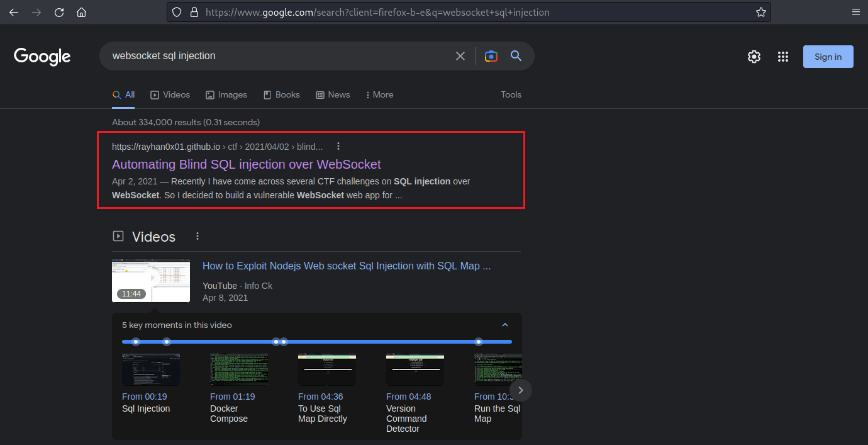868x445 pixels.
Task: Open Automating Blind SQL injection result
Action: click(x=247, y=164)
